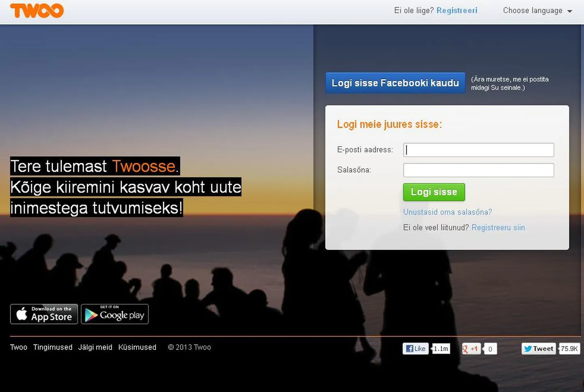Viewport: 584px width, 392px height.
Task: Click the Twoo logo in header
Action: click(37, 11)
